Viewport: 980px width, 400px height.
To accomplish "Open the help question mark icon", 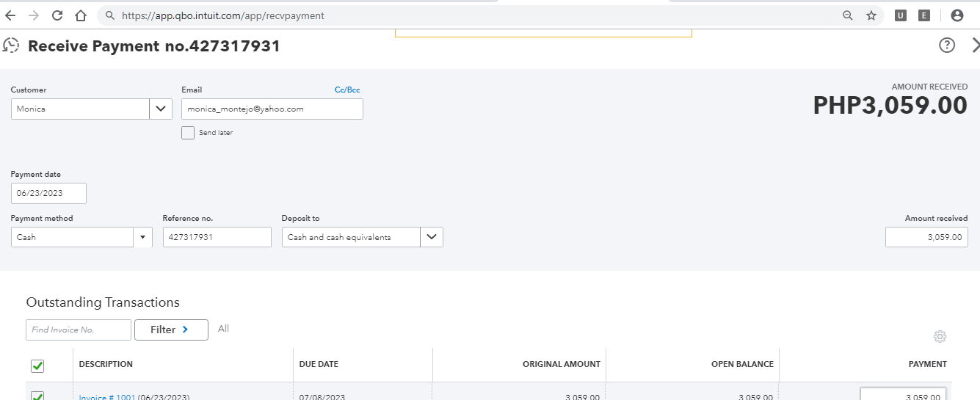I will [947, 46].
